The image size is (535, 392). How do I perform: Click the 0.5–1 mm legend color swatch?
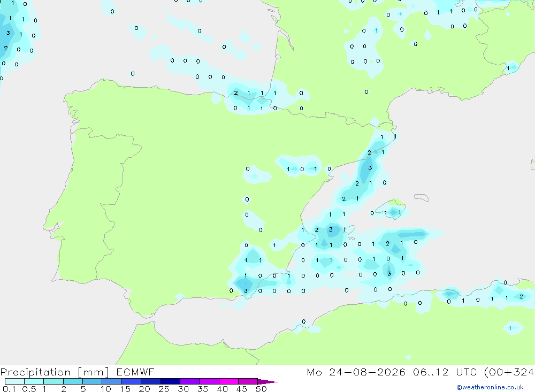(x=34, y=381)
